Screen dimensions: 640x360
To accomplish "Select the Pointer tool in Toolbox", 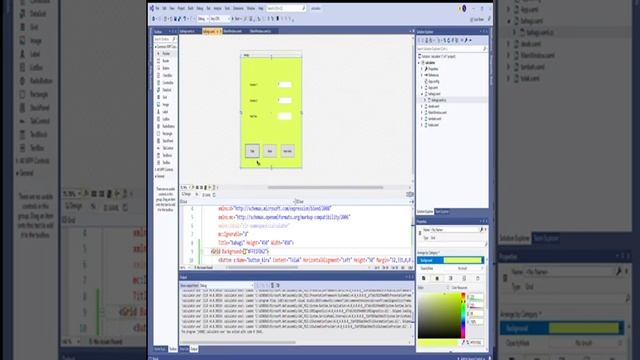I will [x=166, y=53].
